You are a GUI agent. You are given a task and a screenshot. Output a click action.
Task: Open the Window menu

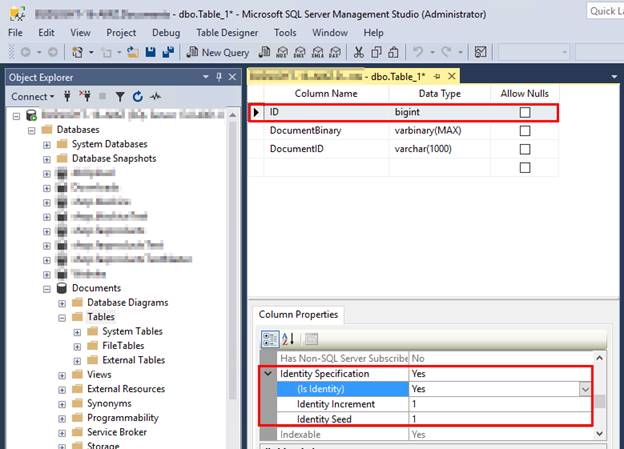tap(330, 33)
